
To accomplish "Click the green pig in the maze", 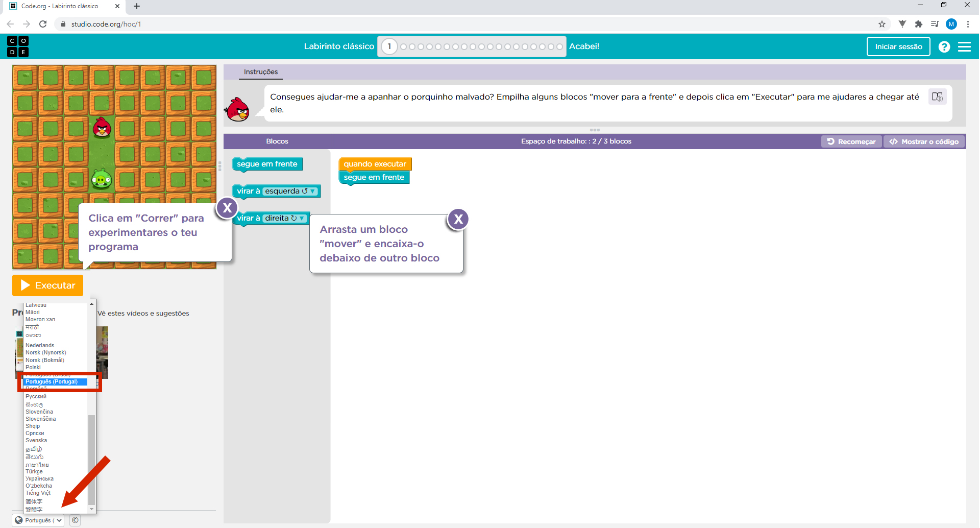I will [102, 179].
